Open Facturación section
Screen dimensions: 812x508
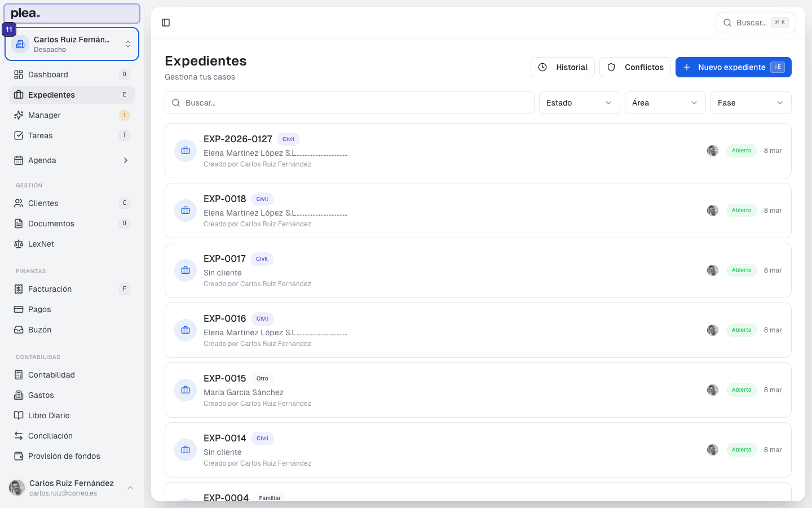(72, 289)
